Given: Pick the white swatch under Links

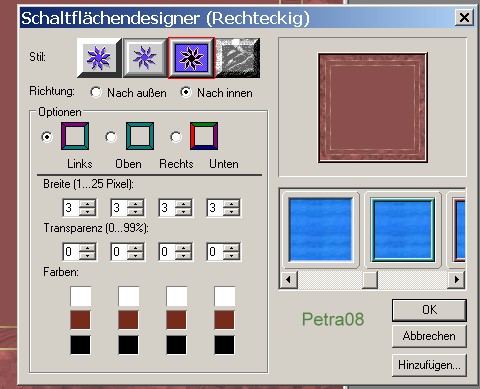Looking at the screenshot, I should [81, 296].
